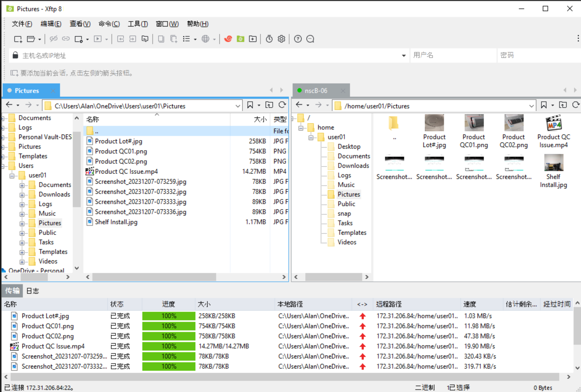Open the local path dropdown
Viewport: 581px width, 392px height.
pos(238,106)
